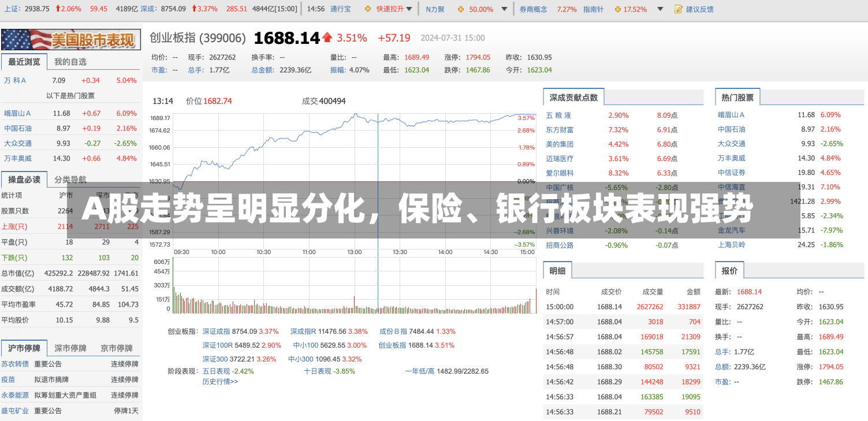This screenshot has height=421, width=868.
Task: Open the 热门股票 panel tab
Action: pos(737,98)
